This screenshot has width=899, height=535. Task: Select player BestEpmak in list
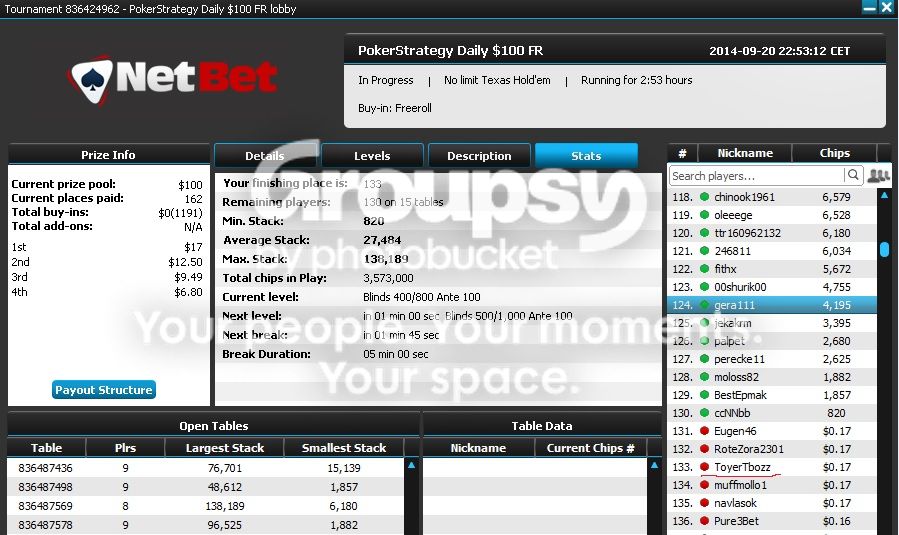click(772, 395)
